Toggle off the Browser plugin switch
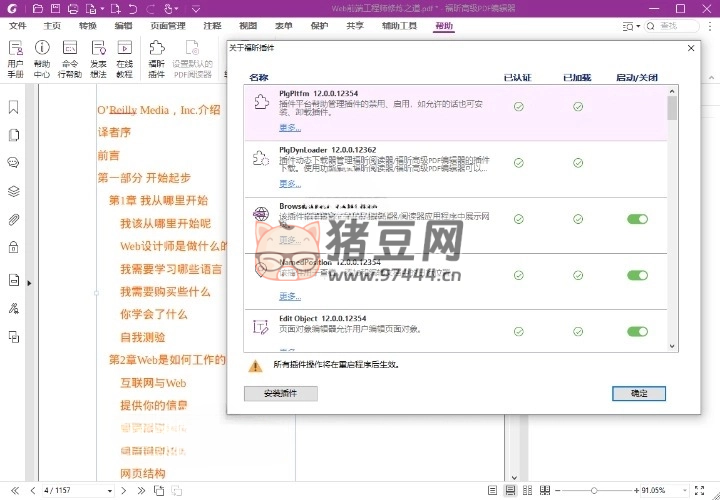This screenshot has height=500, width=720. tap(637, 219)
